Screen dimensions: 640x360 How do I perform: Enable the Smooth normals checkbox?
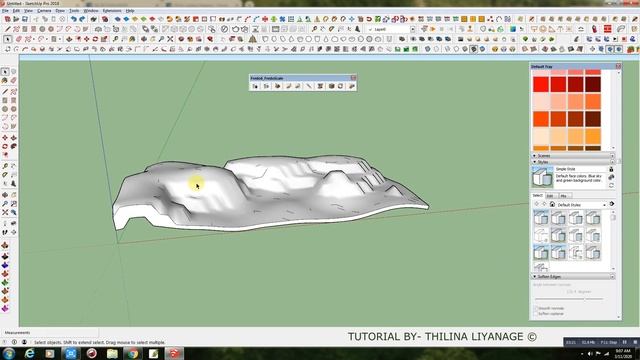536,309
